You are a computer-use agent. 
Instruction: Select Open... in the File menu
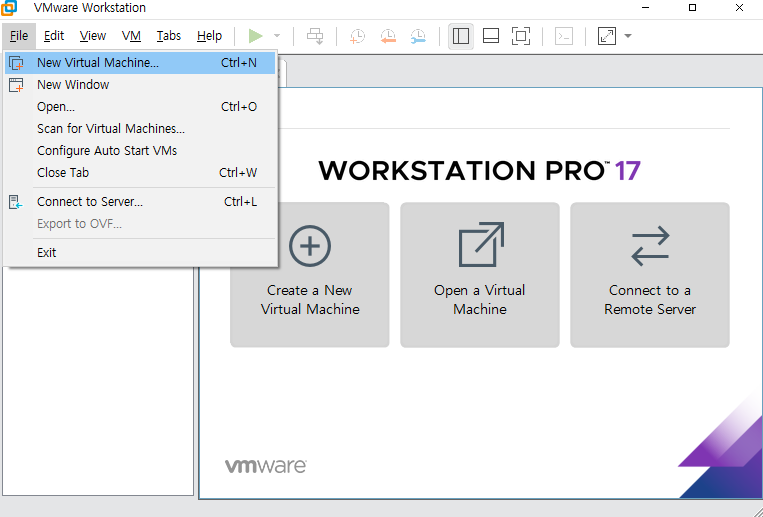pyautogui.click(x=140, y=107)
